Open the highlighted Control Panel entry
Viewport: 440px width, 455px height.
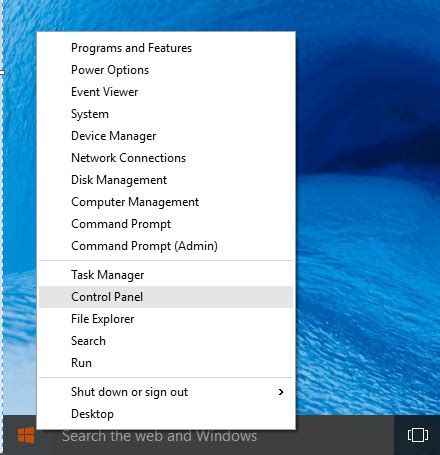coord(166,297)
